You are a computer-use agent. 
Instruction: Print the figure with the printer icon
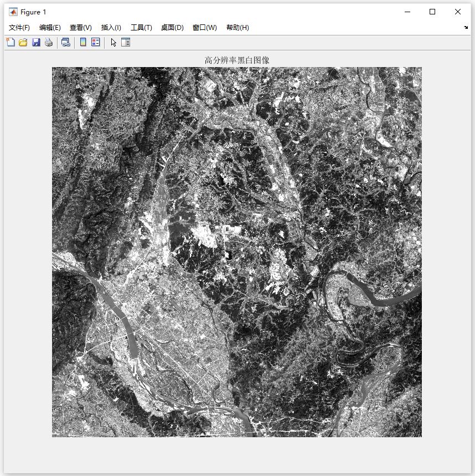(x=49, y=42)
